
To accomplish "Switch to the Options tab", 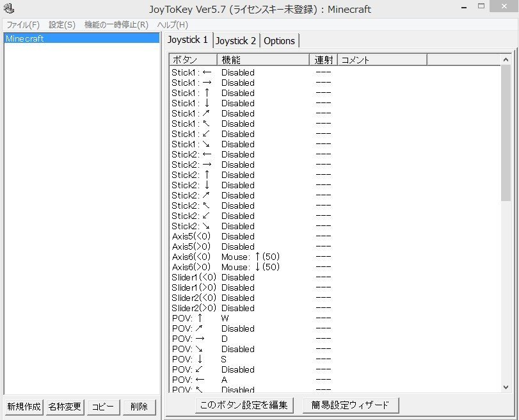I will [279, 40].
